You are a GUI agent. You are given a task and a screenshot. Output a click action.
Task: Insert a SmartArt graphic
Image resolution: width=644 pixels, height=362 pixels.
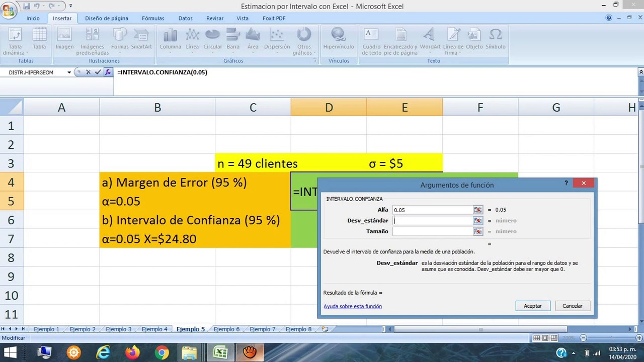coord(141,39)
